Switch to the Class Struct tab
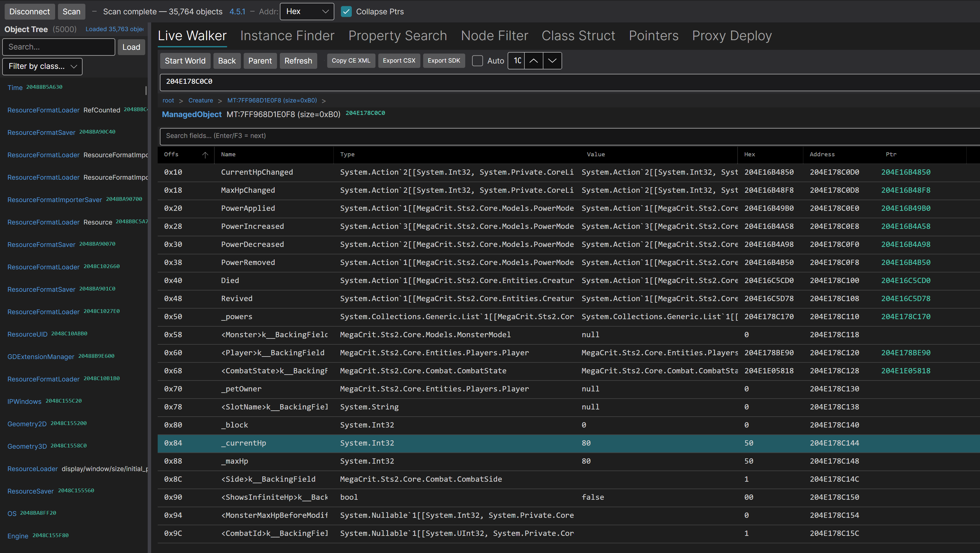Viewport: 980px width, 553px height. click(578, 35)
